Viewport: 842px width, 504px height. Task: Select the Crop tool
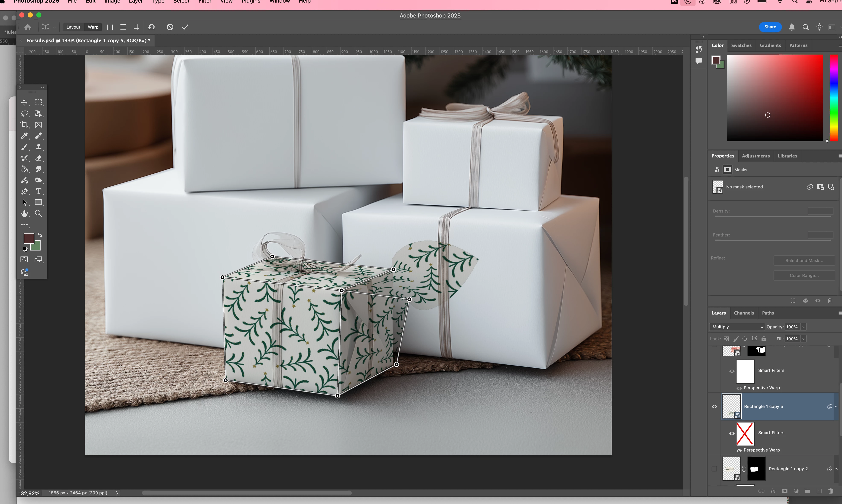(x=24, y=125)
